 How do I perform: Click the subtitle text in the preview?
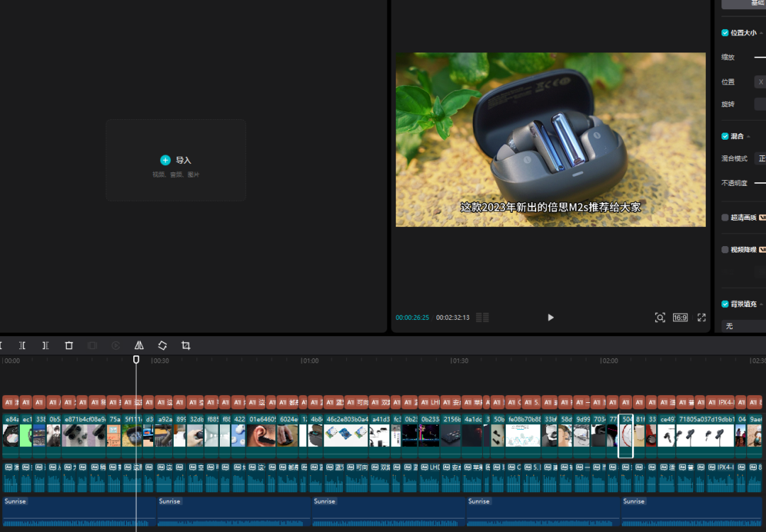tap(550, 207)
